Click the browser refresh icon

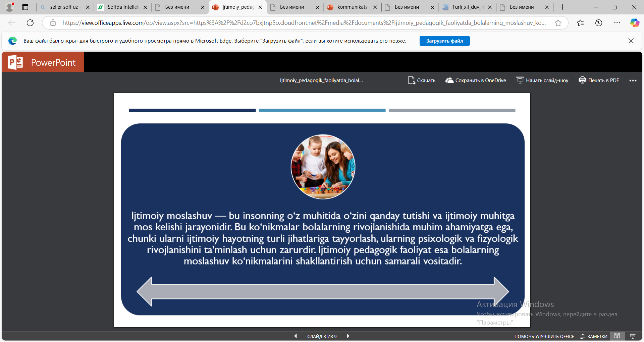[x=30, y=23]
